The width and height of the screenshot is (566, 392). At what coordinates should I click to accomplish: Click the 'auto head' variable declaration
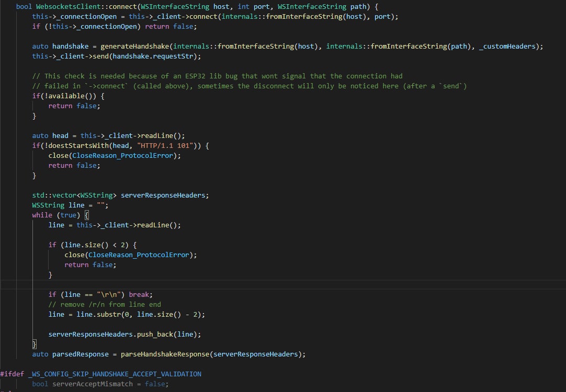[50, 135]
